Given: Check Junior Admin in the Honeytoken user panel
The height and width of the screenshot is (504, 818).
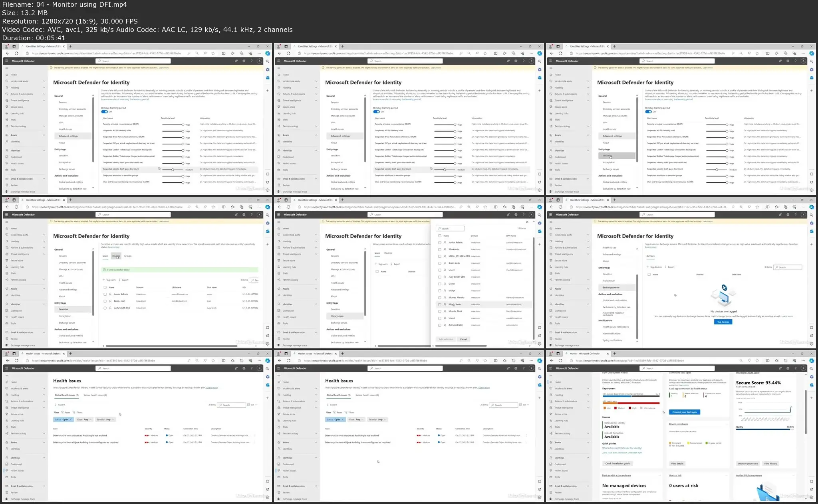Looking at the screenshot, I should pos(440,242).
